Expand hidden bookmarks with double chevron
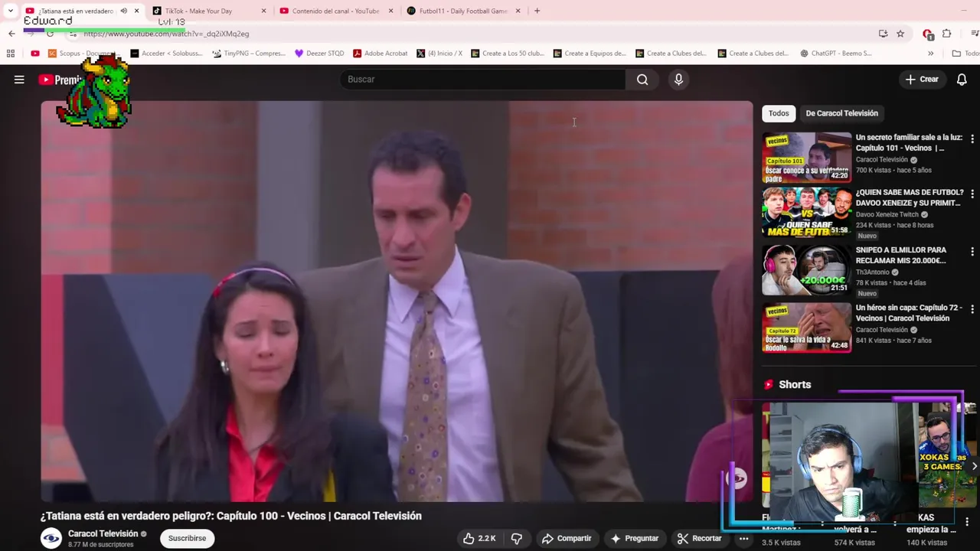 coord(930,54)
